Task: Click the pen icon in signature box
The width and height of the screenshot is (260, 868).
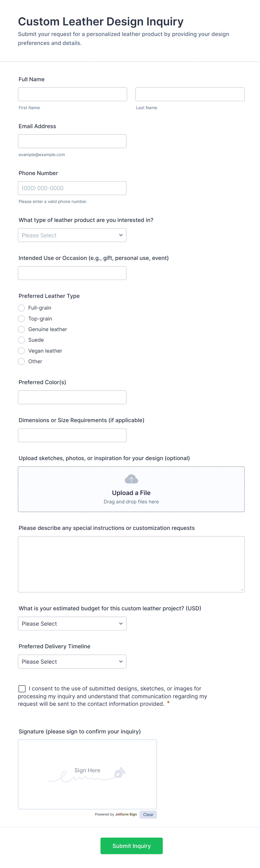Action: click(119, 773)
